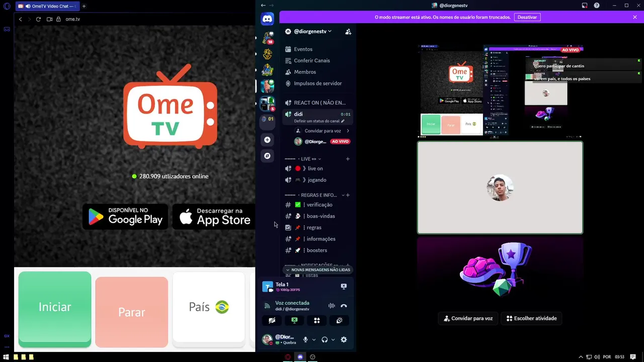Edit channel status via the pencil icon
The image size is (644, 362).
tap(343, 121)
